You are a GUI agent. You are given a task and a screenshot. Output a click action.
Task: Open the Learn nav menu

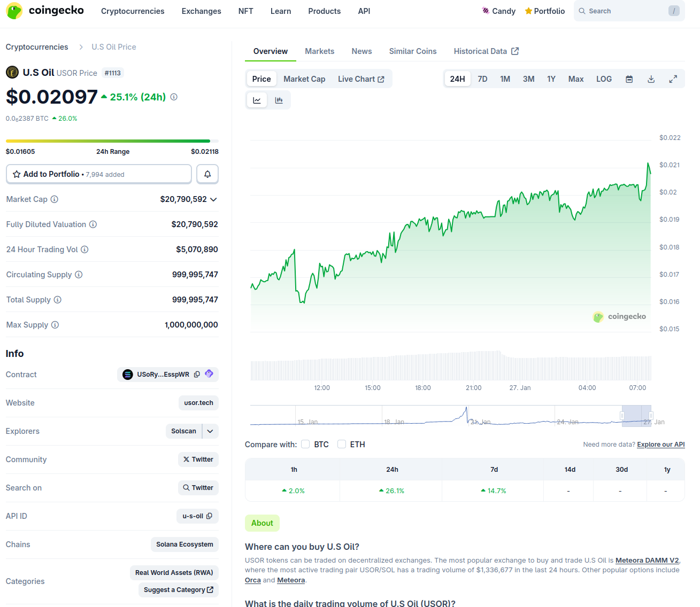tap(281, 11)
